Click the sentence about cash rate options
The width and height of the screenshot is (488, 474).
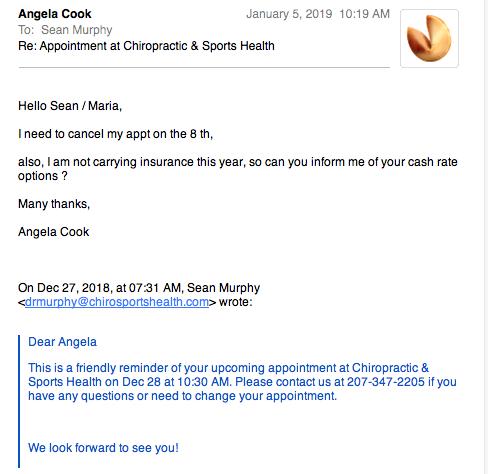[238, 169]
